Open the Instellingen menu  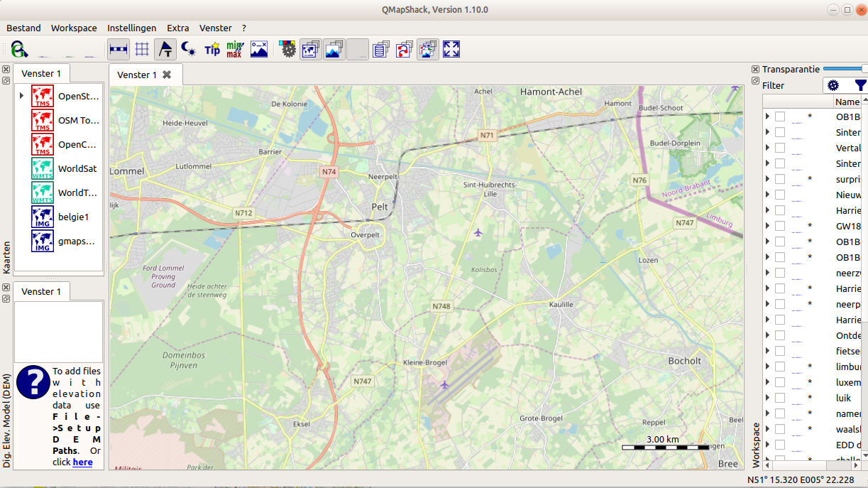[131, 28]
